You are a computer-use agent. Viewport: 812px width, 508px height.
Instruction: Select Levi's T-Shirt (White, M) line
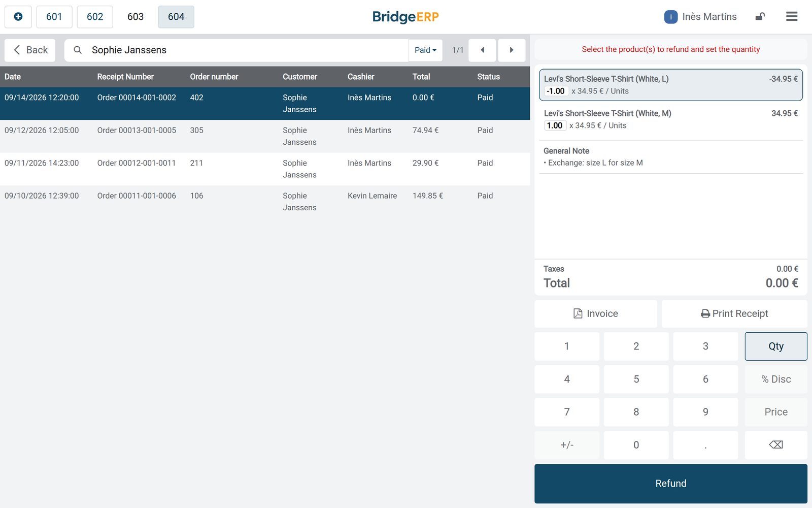[x=671, y=119]
